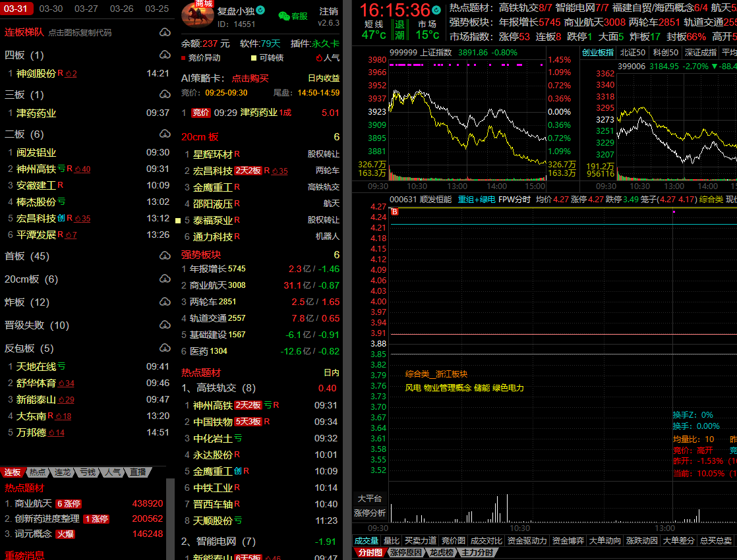Click the cloud copy icon for 炸板 group
The height and width of the screenshot is (560, 737).
[165, 302]
